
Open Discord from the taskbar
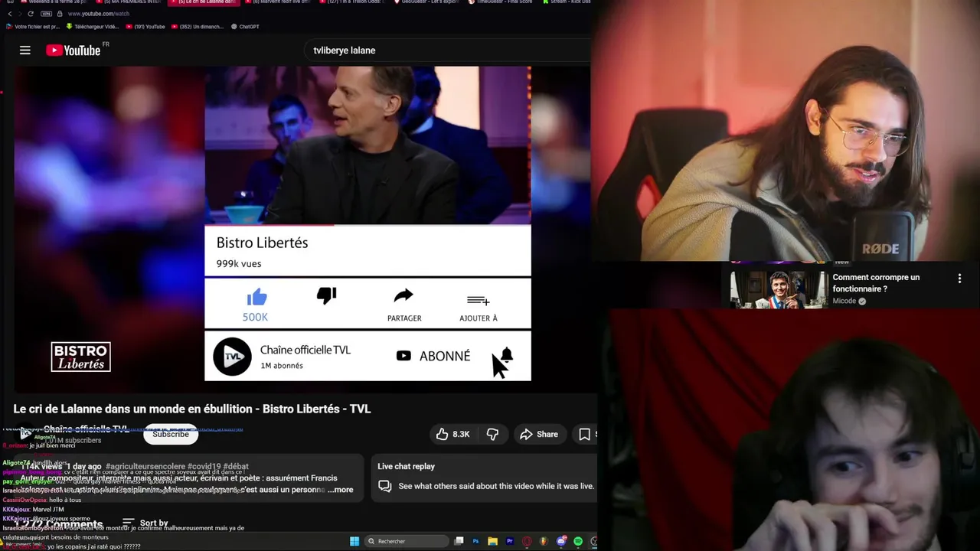[561, 541]
